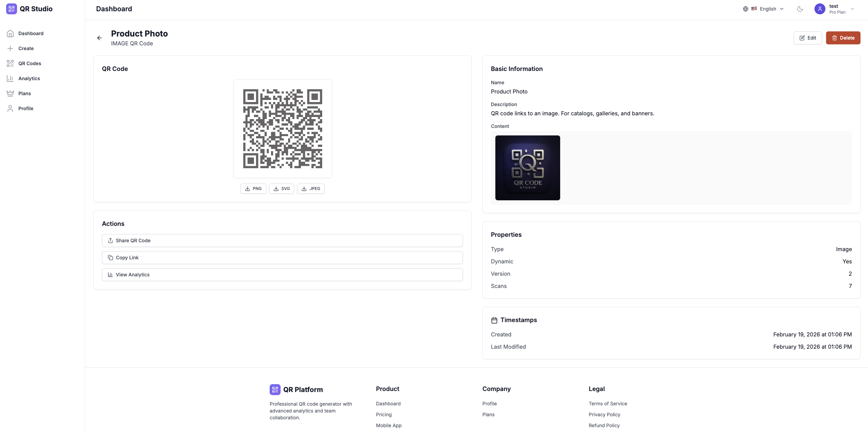Click the back arrow beside Product Photo
The height and width of the screenshot is (434, 868).
(x=99, y=38)
